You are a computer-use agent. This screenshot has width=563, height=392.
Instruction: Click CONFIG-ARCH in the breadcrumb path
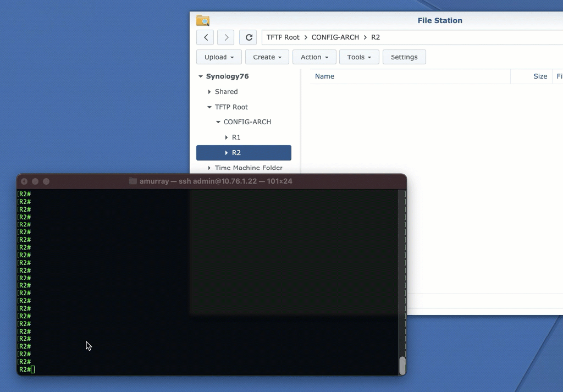click(x=335, y=37)
